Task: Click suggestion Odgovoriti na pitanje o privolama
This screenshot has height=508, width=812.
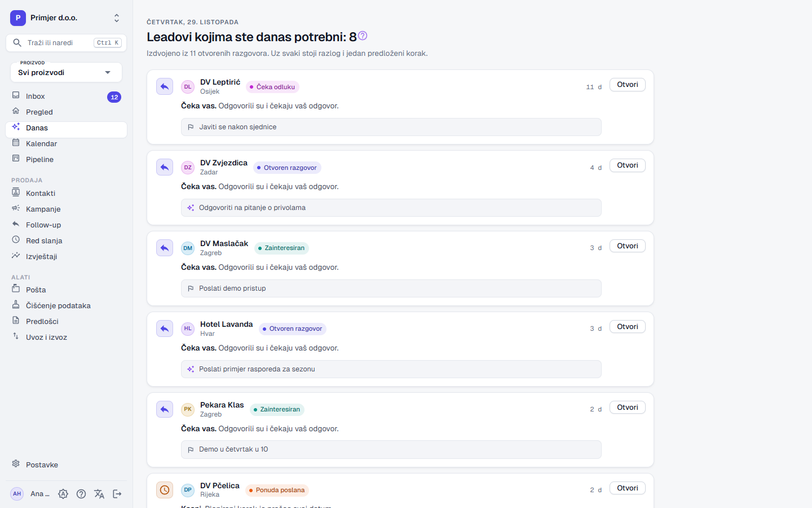Action: pos(391,208)
